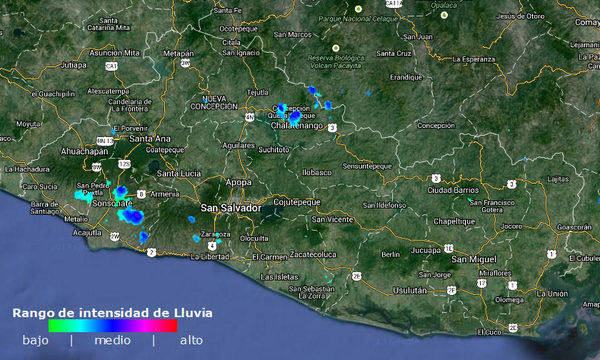Click the Ocotepeque label
600x360 pixels.
tap(238, 29)
